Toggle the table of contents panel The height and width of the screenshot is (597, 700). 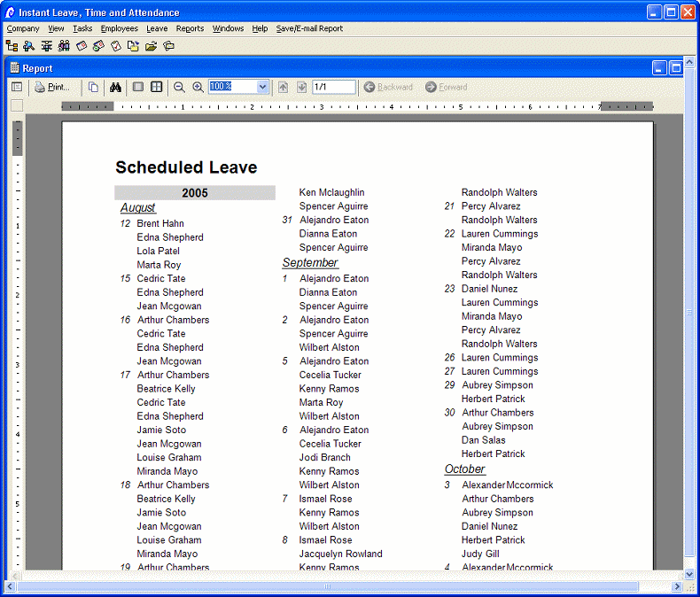17,87
